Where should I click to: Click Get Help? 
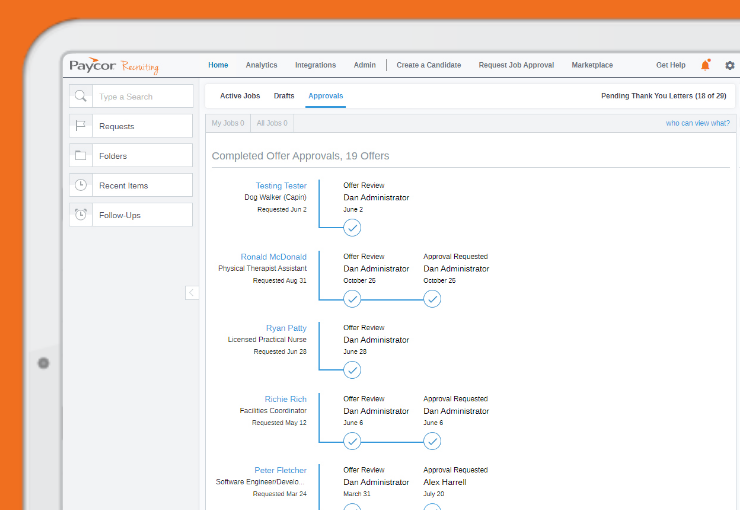(x=671, y=65)
